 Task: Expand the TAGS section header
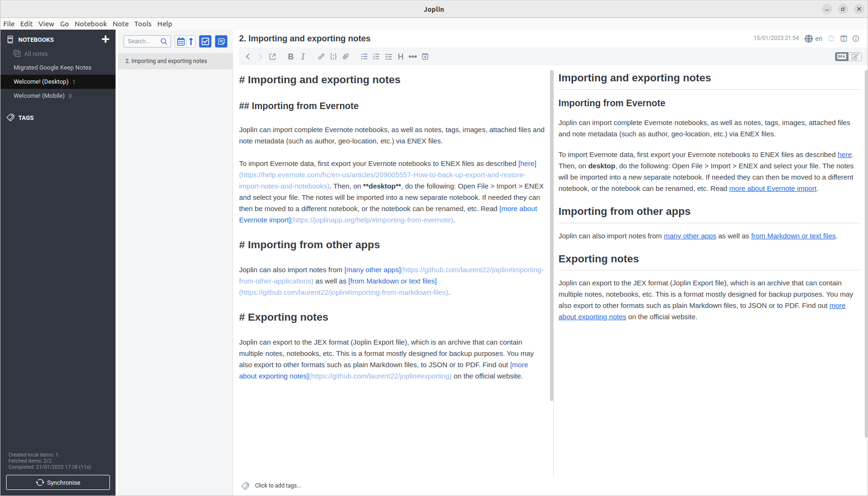coord(26,118)
